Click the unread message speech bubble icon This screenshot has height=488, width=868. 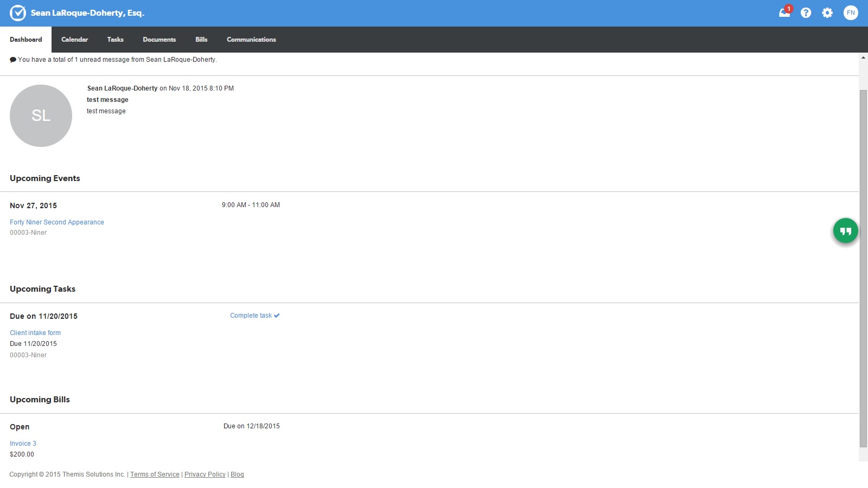coord(13,60)
